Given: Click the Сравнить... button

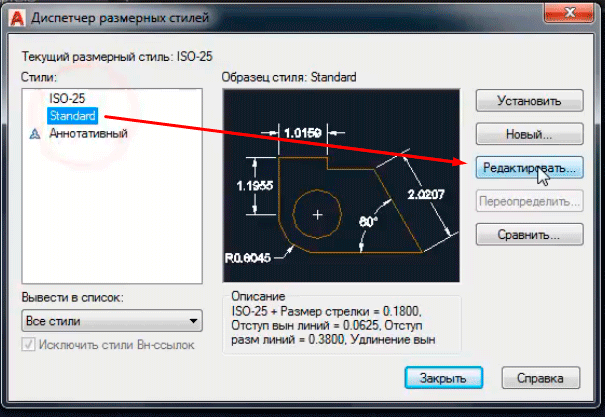Looking at the screenshot, I should pos(529,235).
